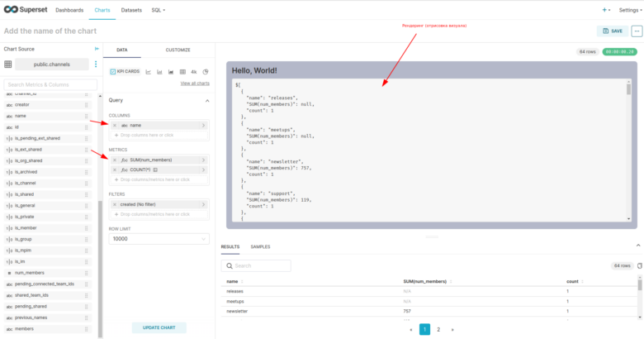Image resolution: width=644 pixels, height=339 pixels.
Task: Click the Drop columns/metrics here area under METRICS
Action: 159,179
